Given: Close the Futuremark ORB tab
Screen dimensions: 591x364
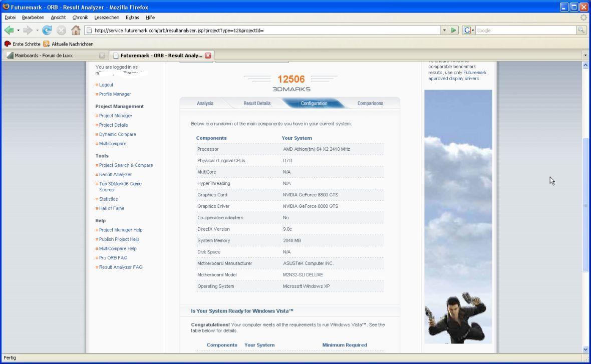Looking at the screenshot, I should point(208,56).
